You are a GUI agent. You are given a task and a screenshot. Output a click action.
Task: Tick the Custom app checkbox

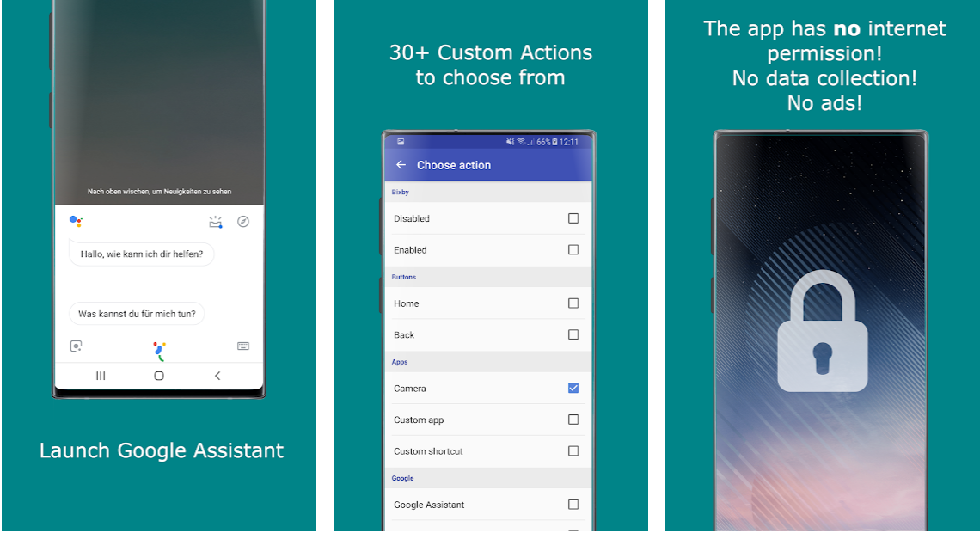573,420
